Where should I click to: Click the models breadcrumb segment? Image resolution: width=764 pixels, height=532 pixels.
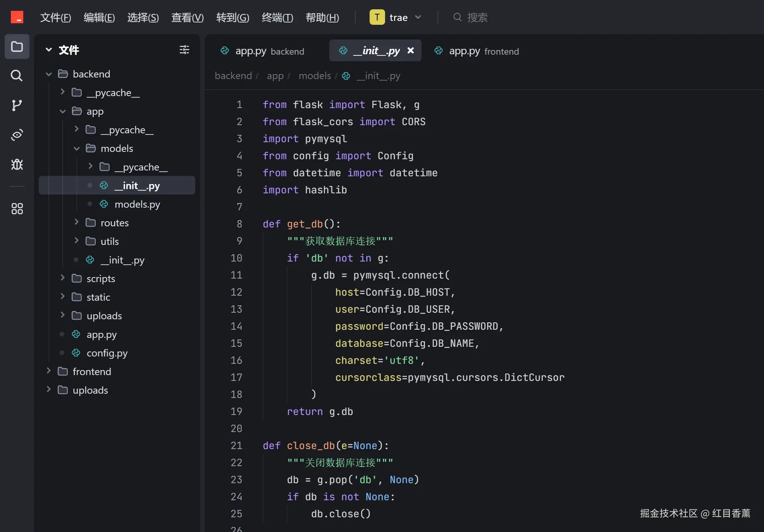315,76
